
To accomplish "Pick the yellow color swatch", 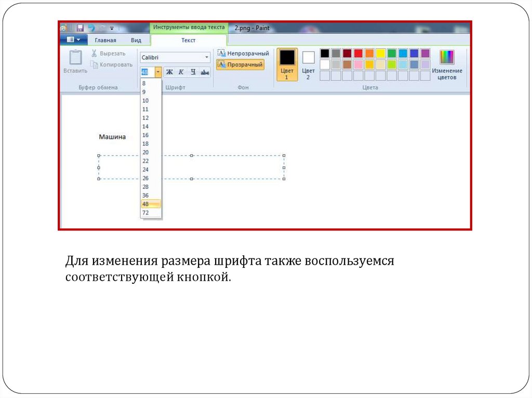I will (x=380, y=53).
